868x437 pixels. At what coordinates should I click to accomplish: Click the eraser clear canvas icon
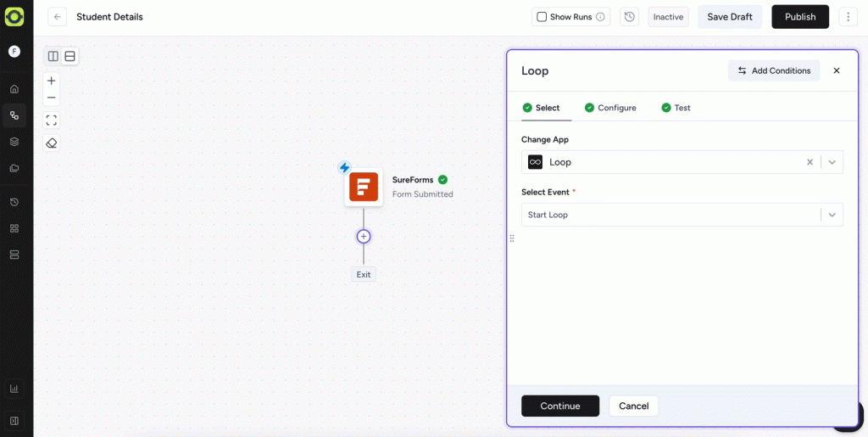52,143
